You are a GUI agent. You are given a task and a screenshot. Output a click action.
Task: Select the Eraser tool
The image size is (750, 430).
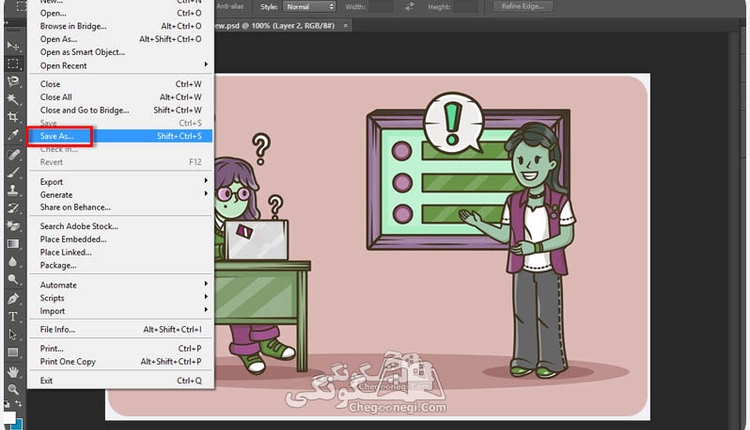click(13, 226)
